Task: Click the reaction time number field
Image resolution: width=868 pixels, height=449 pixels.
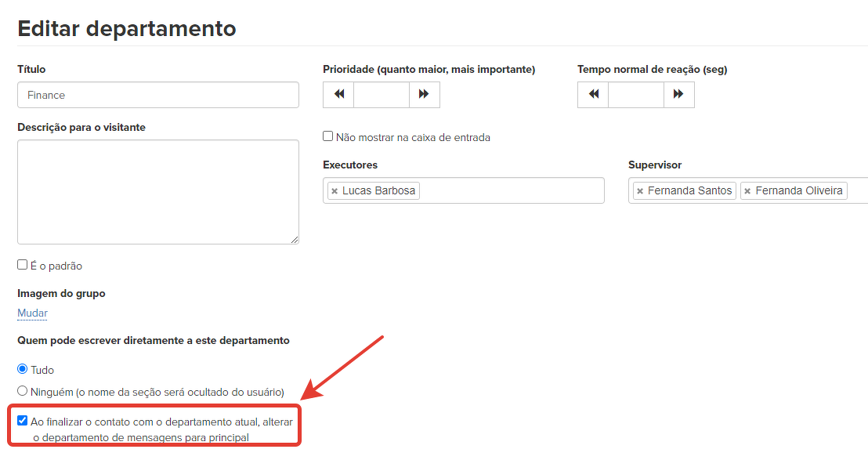Action: coord(635,95)
